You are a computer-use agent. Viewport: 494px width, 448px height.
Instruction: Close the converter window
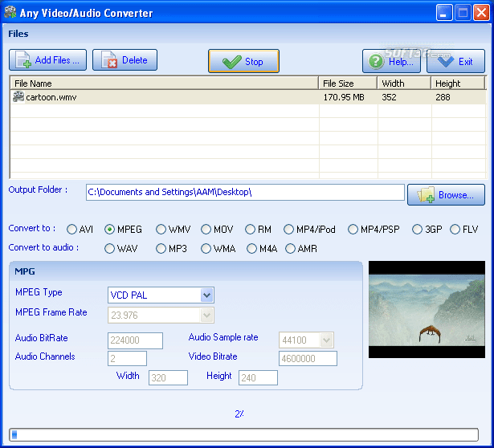coord(481,13)
